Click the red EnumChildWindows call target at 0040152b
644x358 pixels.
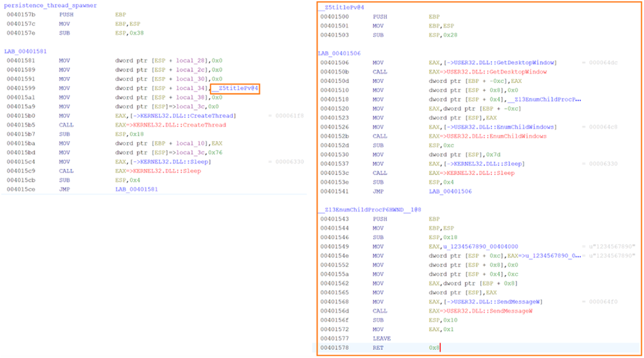click(x=488, y=136)
